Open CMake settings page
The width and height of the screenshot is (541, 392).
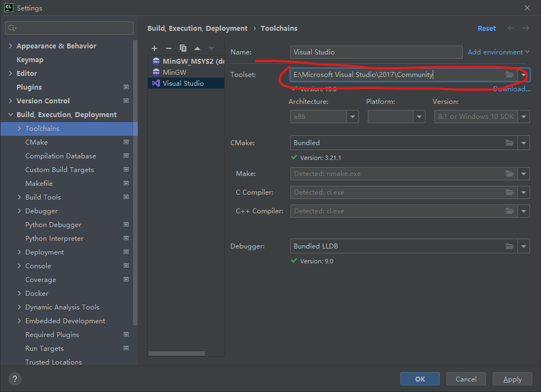37,142
